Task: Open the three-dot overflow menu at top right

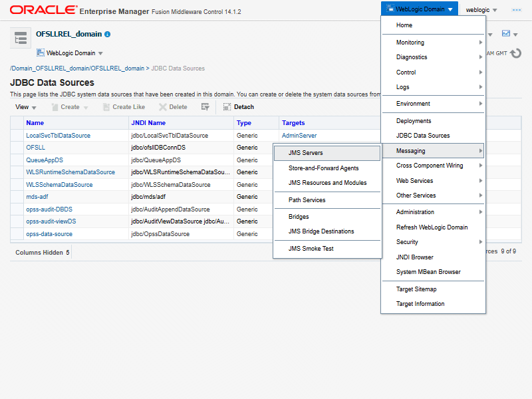Action: point(517,10)
